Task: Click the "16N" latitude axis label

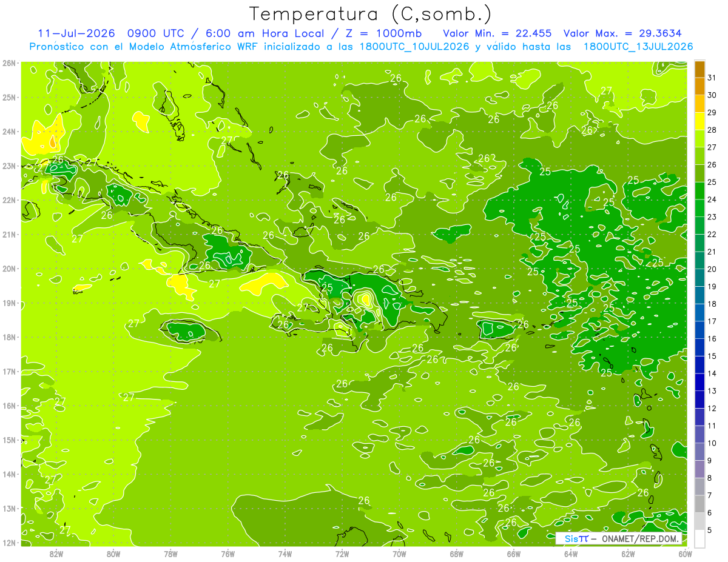Action: (8, 406)
